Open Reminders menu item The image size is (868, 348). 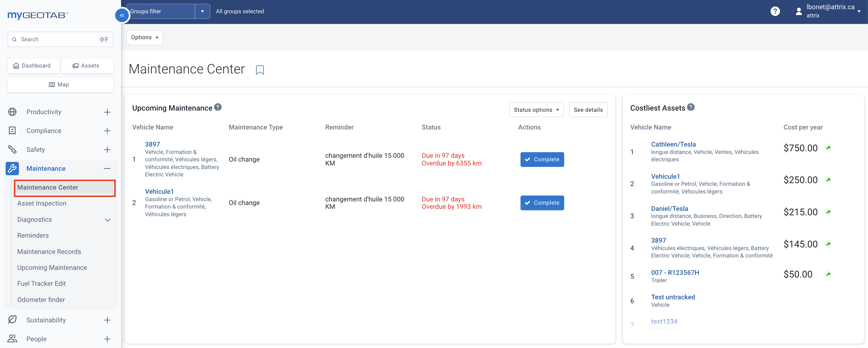pyautogui.click(x=33, y=236)
